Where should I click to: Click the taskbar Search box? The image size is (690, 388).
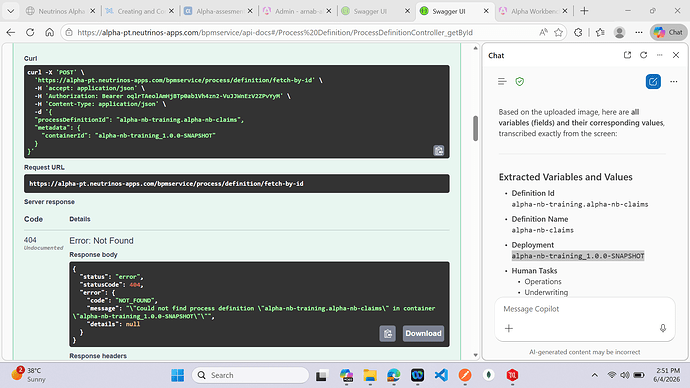coord(250,375)
